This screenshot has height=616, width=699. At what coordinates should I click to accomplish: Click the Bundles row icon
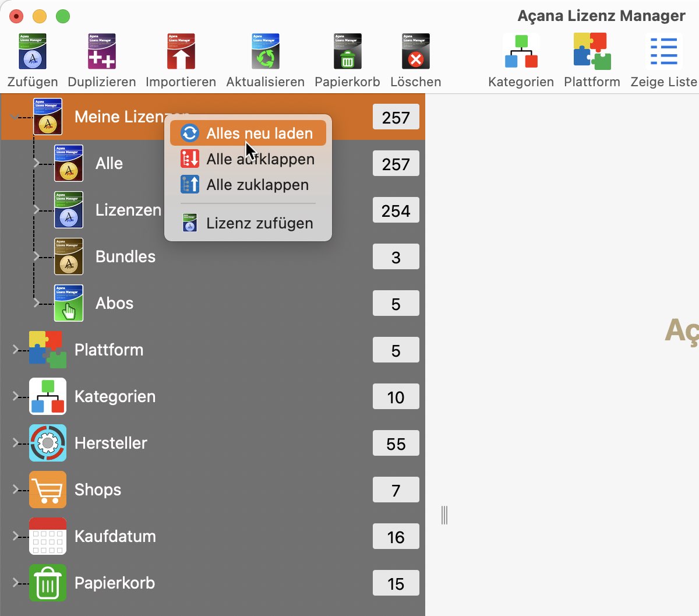[69, 256]
